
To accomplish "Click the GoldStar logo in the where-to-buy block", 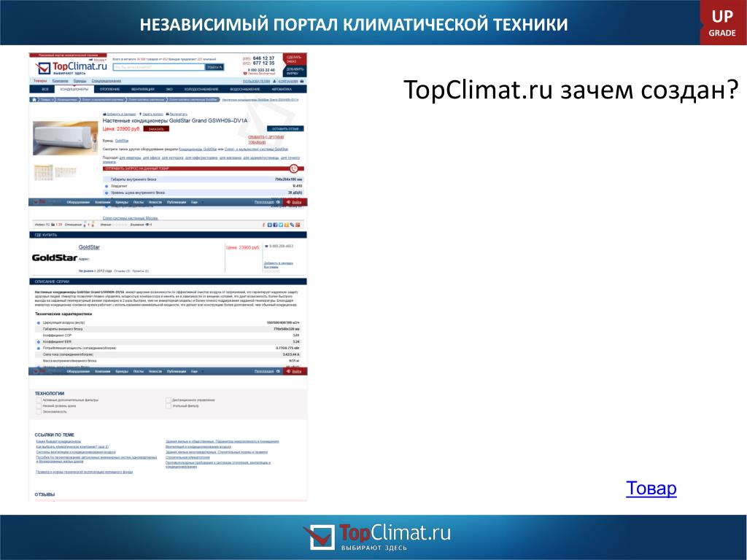I will (54, 257).
